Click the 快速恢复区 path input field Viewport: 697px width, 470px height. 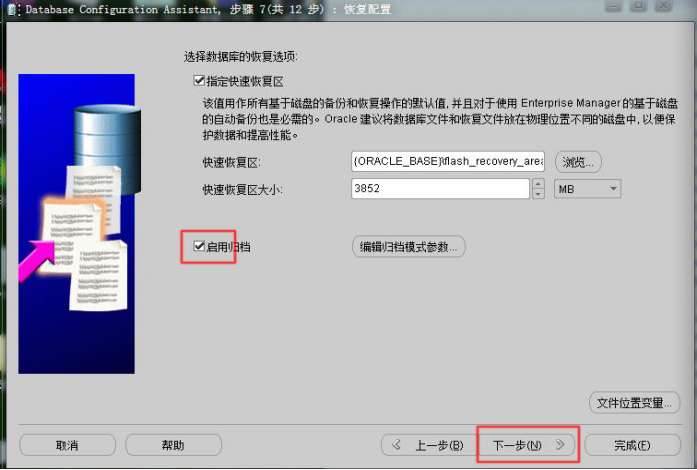tap(448, 161)
